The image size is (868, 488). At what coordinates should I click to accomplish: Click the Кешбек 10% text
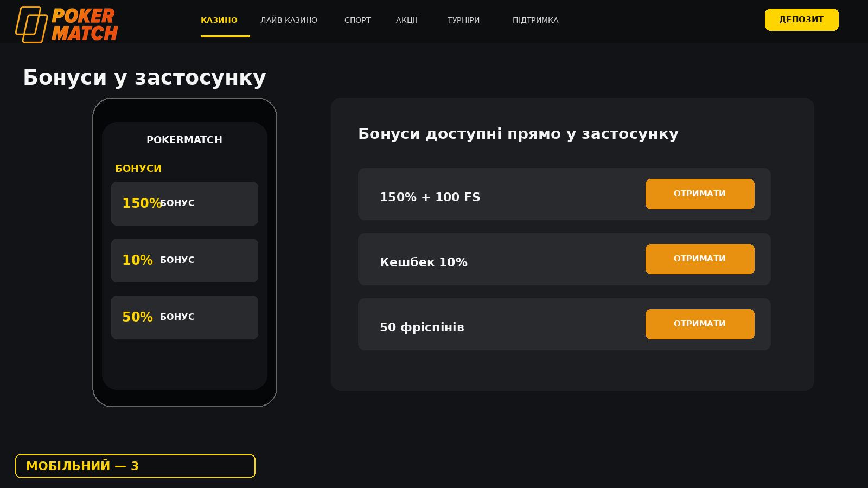424,262
